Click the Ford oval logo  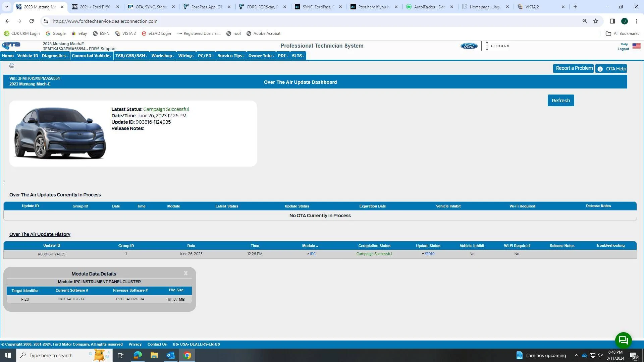pyautogui.click(x=469, y=46)
